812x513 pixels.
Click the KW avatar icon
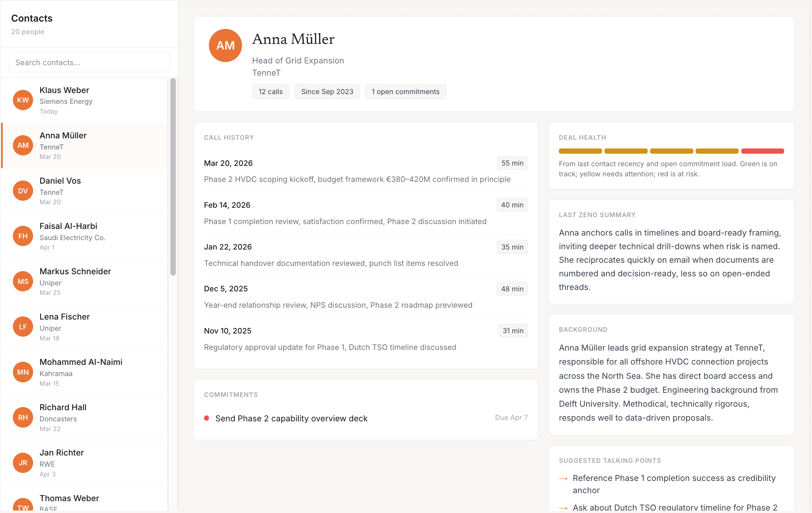point(23,100)
